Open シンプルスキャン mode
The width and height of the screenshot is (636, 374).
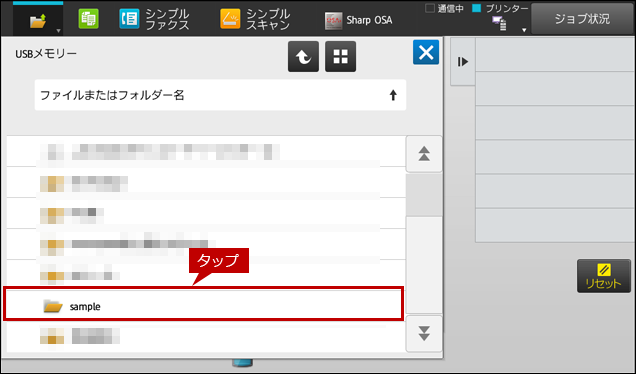click(x=255, y=19)
